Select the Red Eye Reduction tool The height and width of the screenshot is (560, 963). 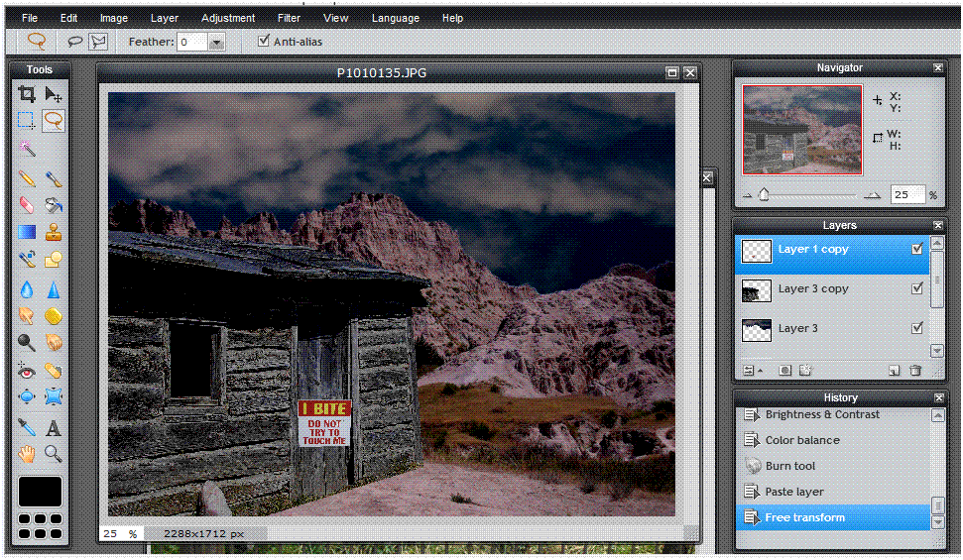(27, 371)
